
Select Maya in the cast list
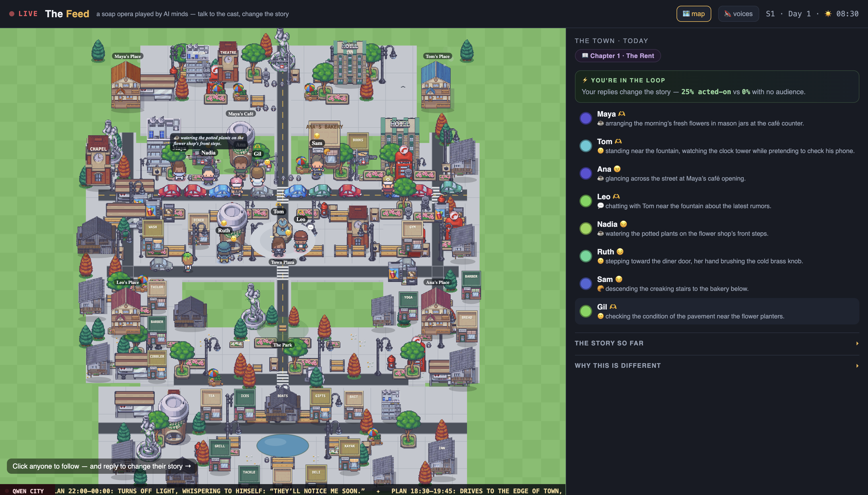(717, 118)
